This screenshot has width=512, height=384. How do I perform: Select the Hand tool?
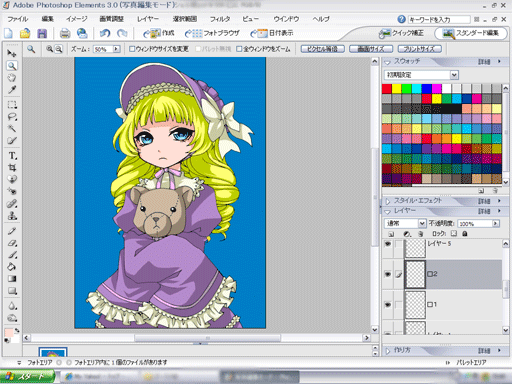(12, 78)
